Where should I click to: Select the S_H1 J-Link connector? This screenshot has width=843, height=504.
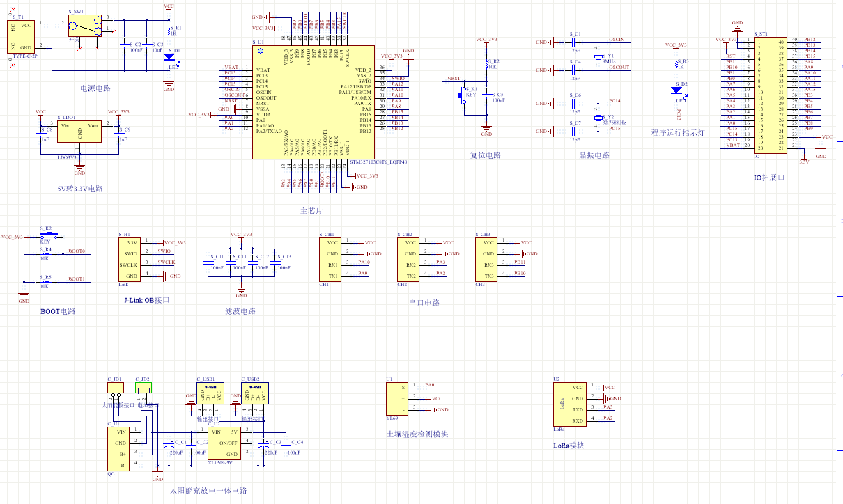pyautogui.click(x=130, y=259)
